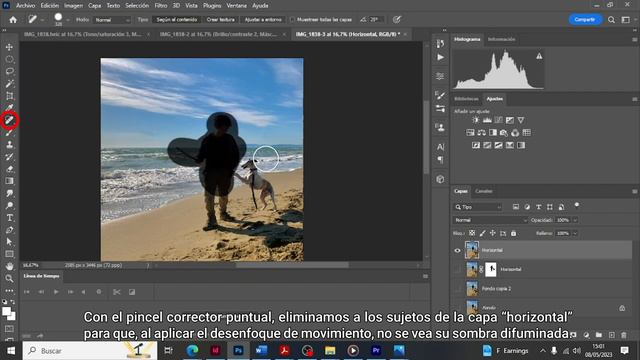The width and height of the screenshot is (640, 360).
Task: Open layer filter Tipo dropdown
Action: pyautogui.click(x=478, y=207)
